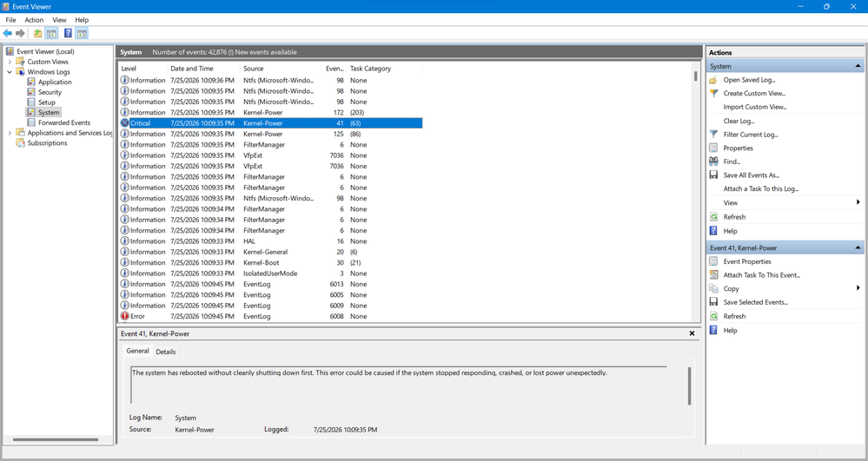
Task: Open the Application log
Action: [54, 82]
